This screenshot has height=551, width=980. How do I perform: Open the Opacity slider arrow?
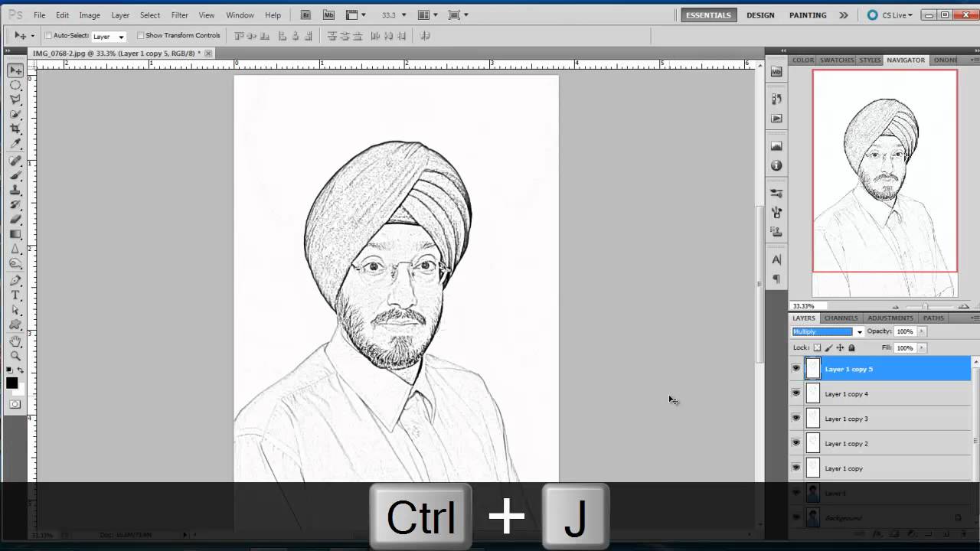[x=922, y=331]
